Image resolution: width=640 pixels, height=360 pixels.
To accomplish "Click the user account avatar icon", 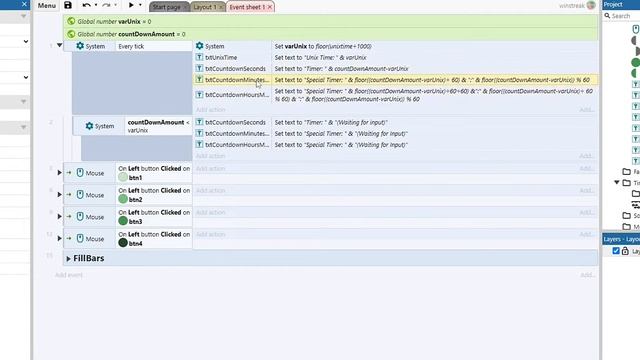I will [x=591, y=5].
